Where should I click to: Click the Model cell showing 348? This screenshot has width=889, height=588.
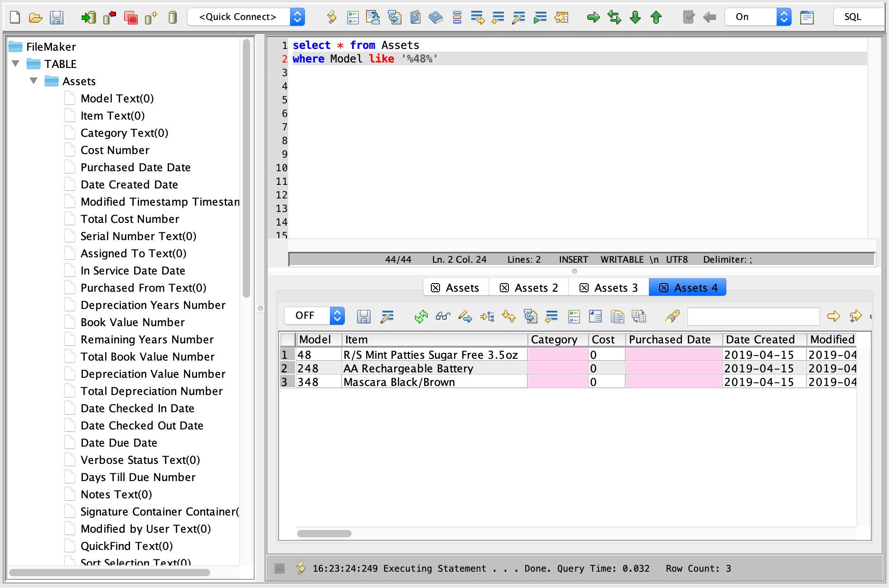point(319,382)
